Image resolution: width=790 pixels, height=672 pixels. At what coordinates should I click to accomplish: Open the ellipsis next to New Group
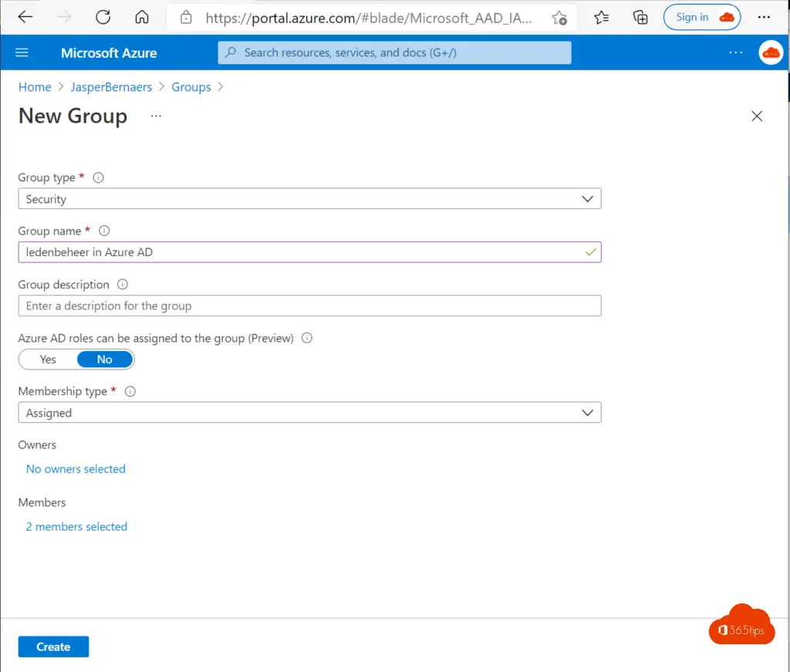tap(156, 116)
